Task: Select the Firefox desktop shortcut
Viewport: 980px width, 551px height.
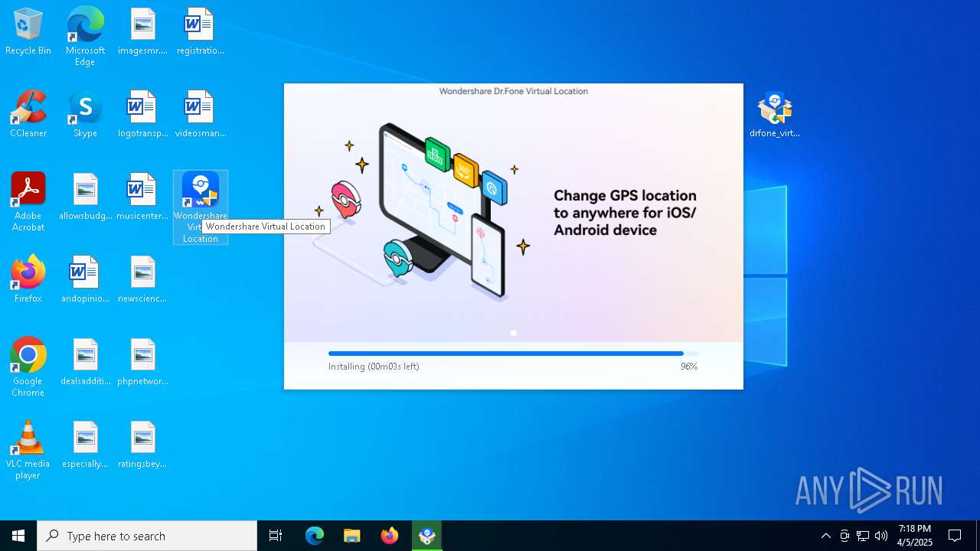Action: (x=28, y=279)
